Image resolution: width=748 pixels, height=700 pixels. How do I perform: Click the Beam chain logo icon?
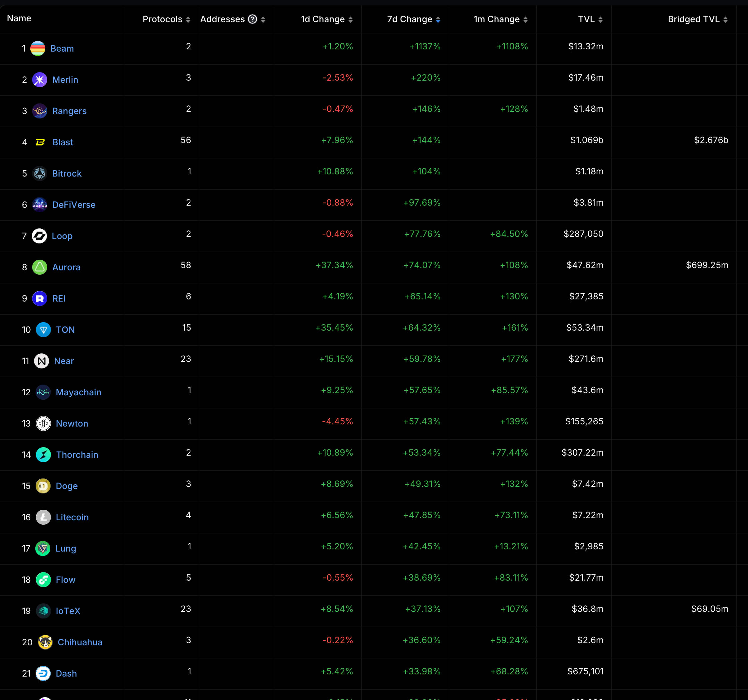click(37, 48)
